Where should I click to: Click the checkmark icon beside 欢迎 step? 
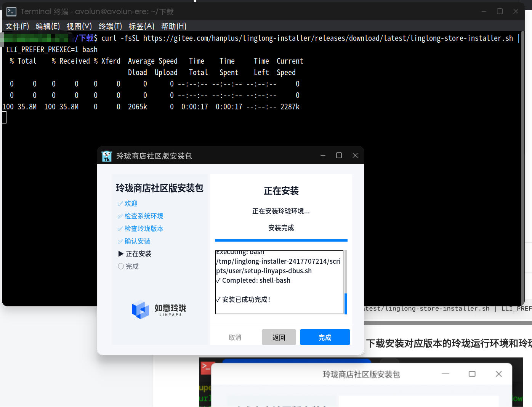(120, 204)
